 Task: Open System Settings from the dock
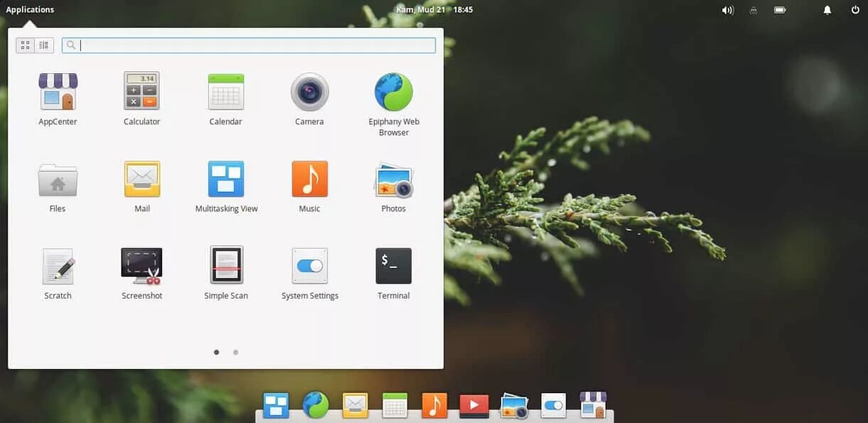(x=554, y=405)
